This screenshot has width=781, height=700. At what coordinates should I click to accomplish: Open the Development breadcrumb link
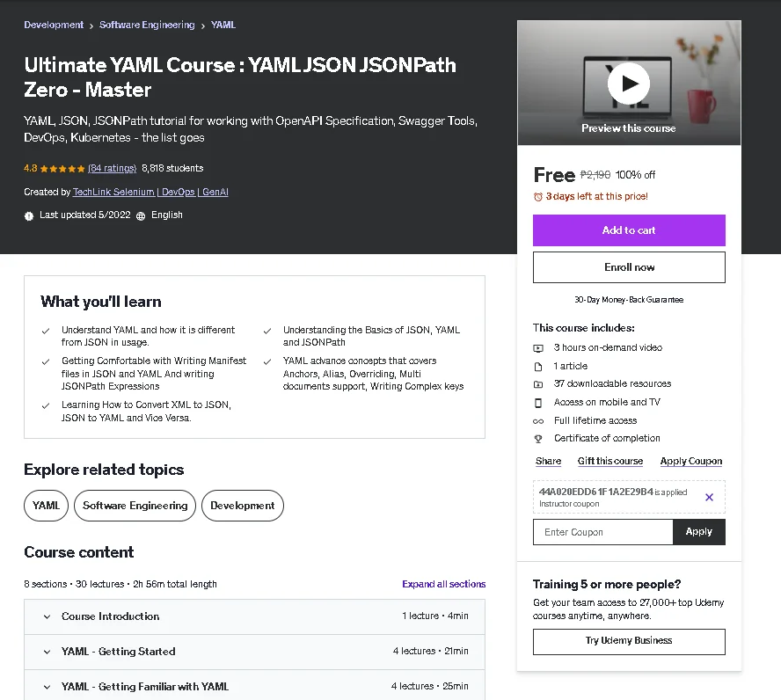[54, 25]
